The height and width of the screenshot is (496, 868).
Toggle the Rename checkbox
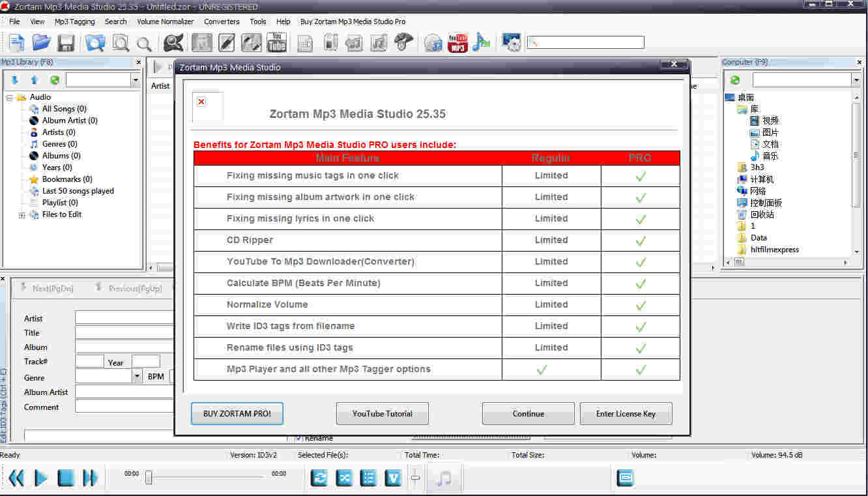(x=298, y=438)
